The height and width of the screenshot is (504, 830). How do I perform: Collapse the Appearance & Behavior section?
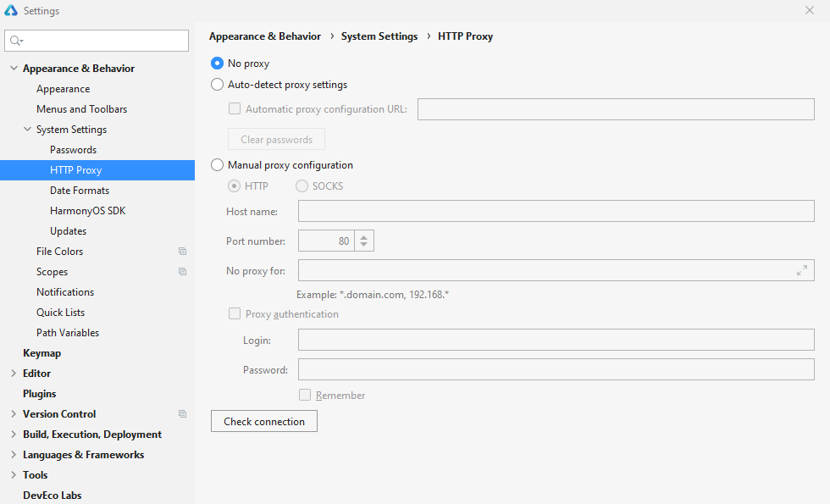click(14, 69)
